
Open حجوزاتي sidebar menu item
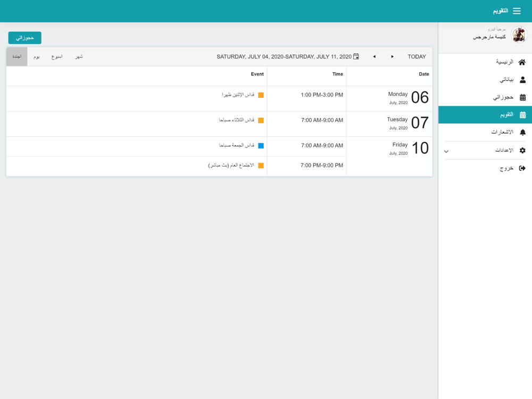click(x=485, y=97)
